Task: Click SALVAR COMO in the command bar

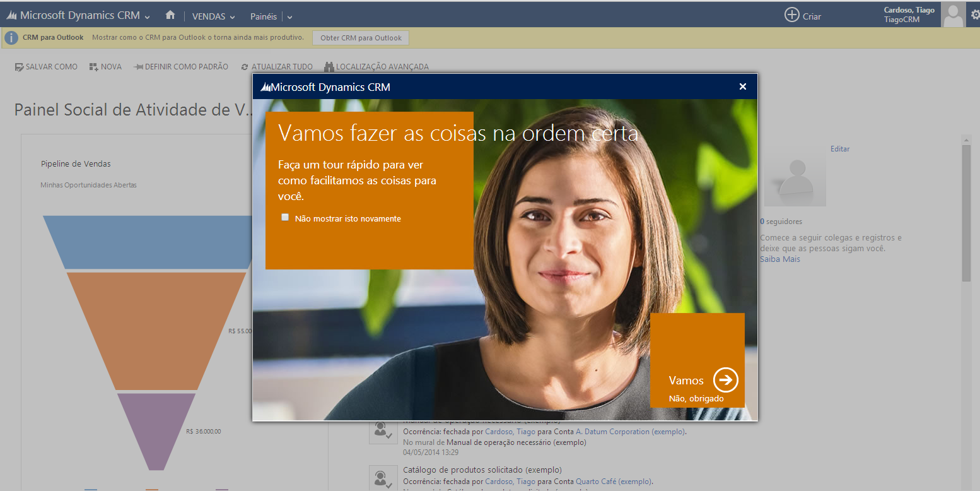Action: tap(46, 67)
